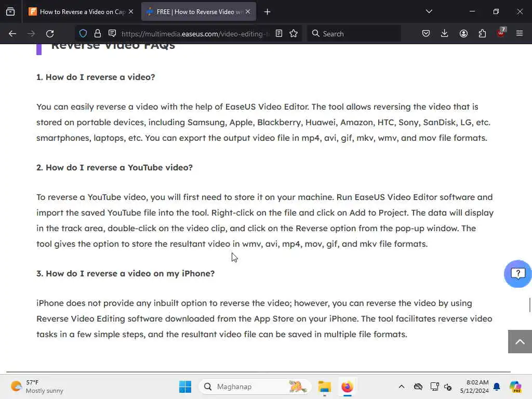This screenshot has height=399, width=532.
Task: Toggle reader view for this page
Action: [279, 33]
